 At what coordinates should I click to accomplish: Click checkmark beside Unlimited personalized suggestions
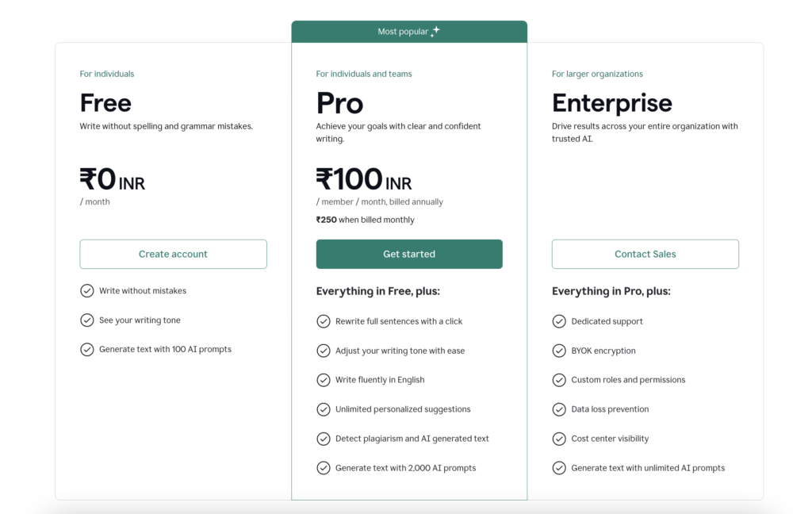324,409
